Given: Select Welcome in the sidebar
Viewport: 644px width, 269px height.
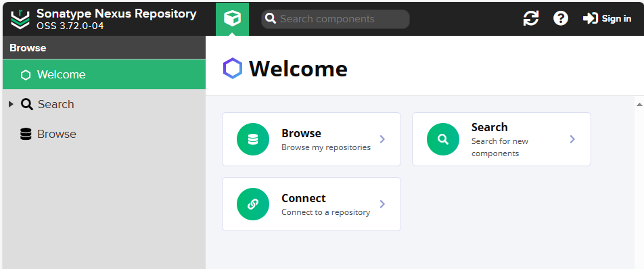Looking at the screenshot, I should 104,74.
